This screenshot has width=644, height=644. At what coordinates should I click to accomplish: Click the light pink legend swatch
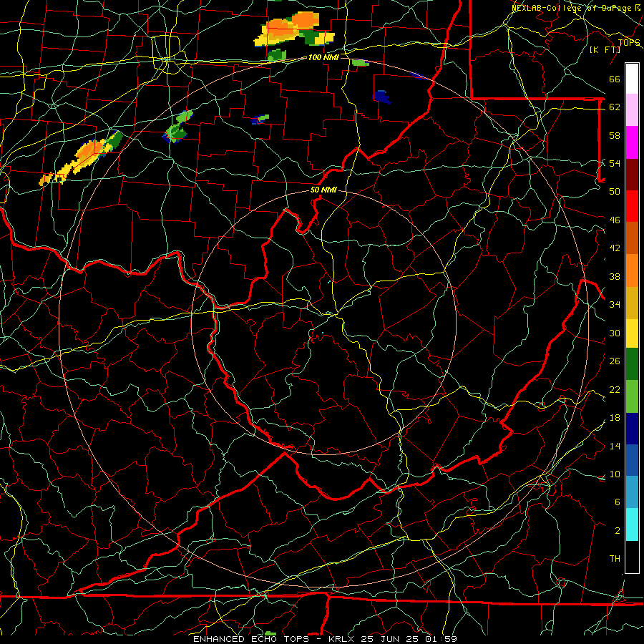(632, 110)
